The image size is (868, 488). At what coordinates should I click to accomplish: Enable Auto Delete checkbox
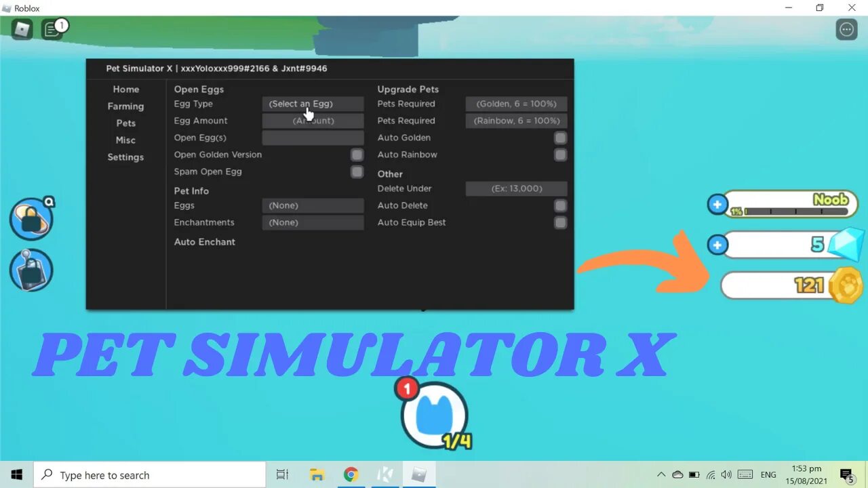click(560, 205)
